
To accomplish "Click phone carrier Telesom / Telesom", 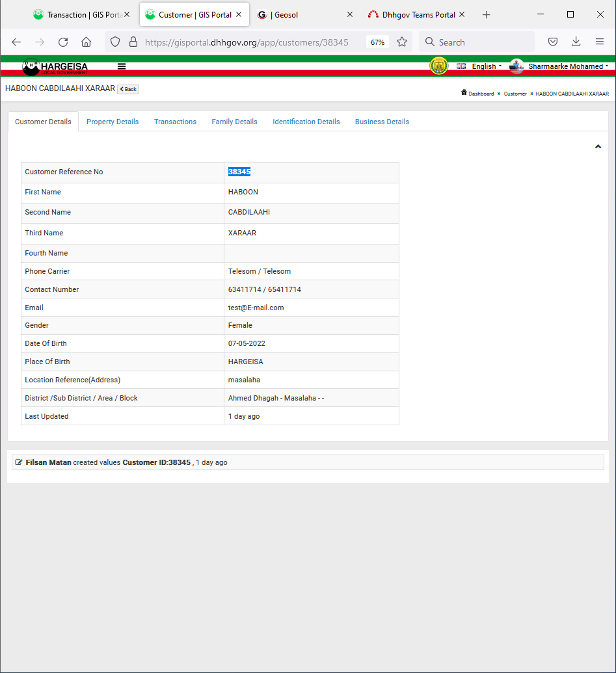I will (260, 271).
